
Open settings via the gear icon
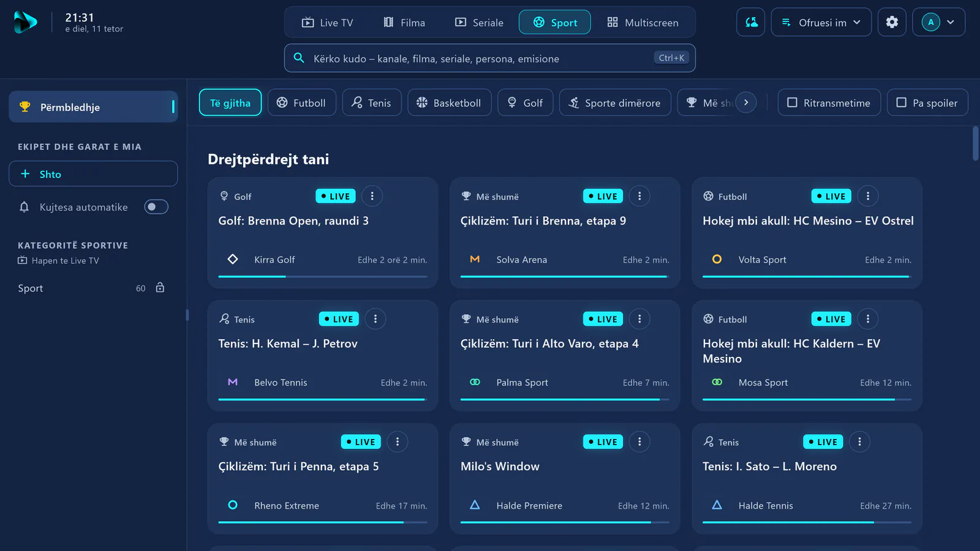pos(892,22)
